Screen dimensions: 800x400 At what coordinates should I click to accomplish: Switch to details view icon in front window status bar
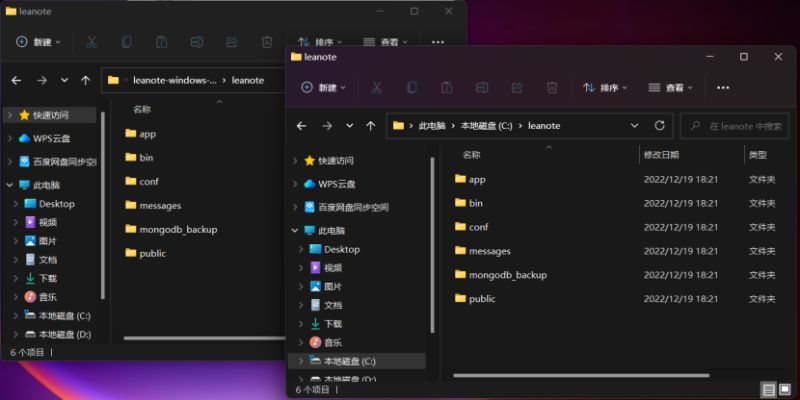[x=769, y=390]
